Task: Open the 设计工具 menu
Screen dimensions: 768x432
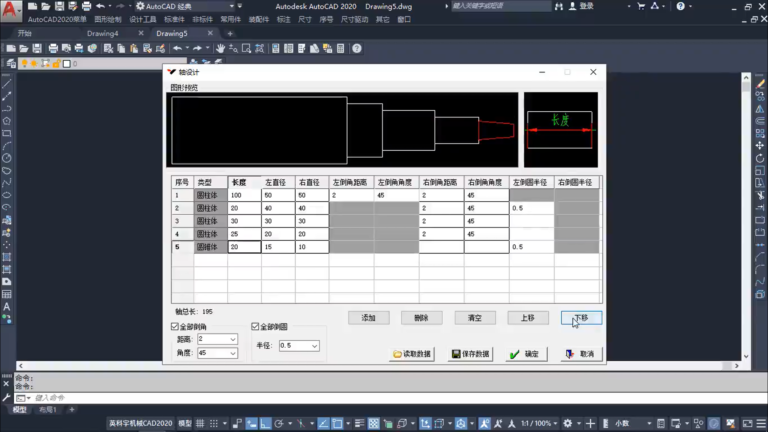Action: click(x=143, y=20)
